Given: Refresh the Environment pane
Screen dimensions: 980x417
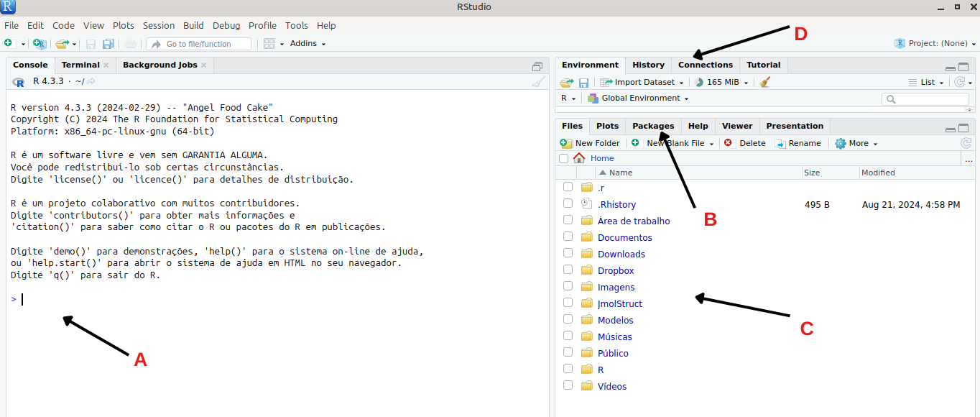Looking at the screenshot, I should [958, 82].
